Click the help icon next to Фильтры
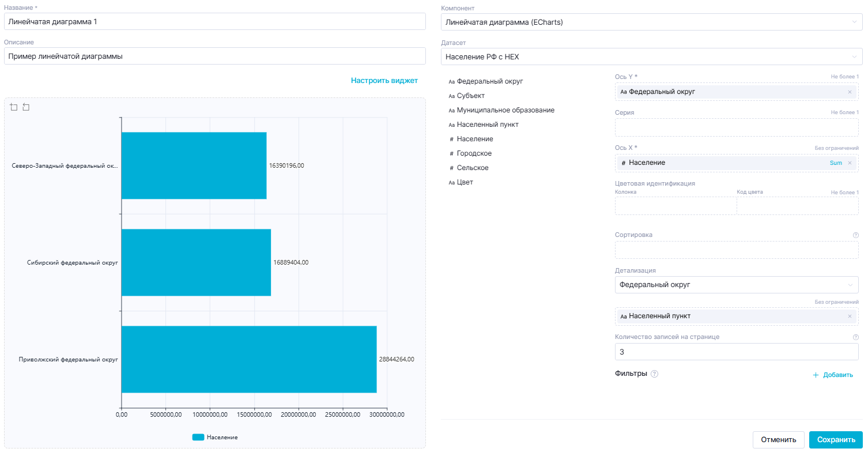 click(654, 374)
